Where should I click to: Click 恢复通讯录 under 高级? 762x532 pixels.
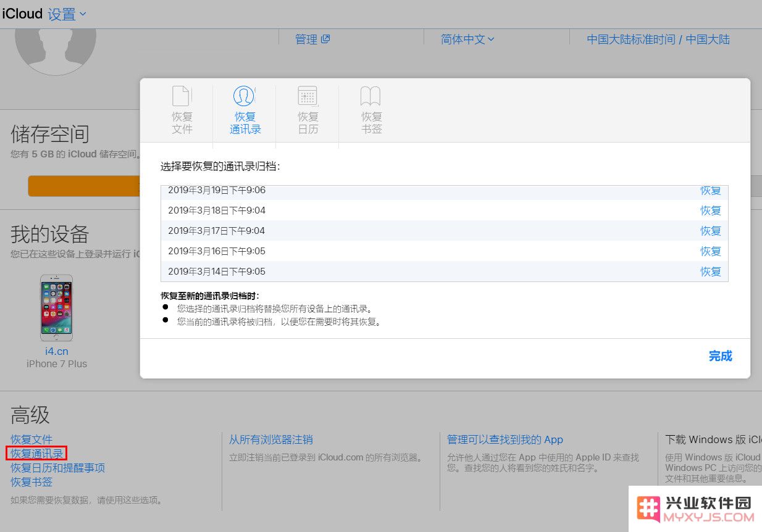pyautogui.click(x=36, y=454)
